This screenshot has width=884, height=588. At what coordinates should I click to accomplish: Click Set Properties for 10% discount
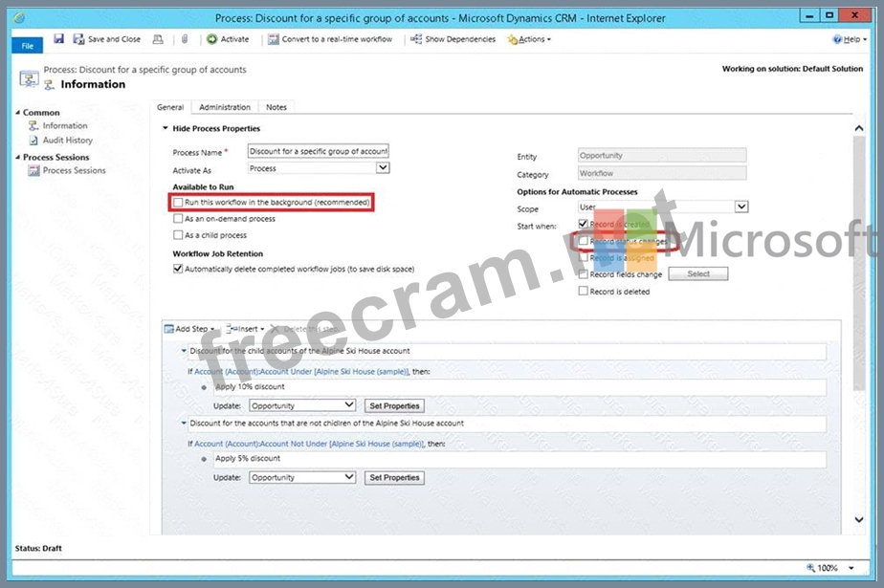point(394,406)
